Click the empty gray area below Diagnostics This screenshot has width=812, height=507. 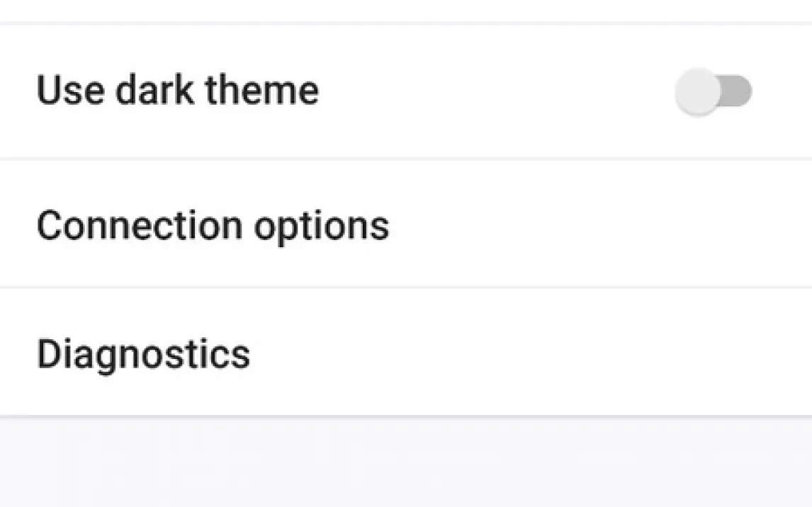coord(405,460)
